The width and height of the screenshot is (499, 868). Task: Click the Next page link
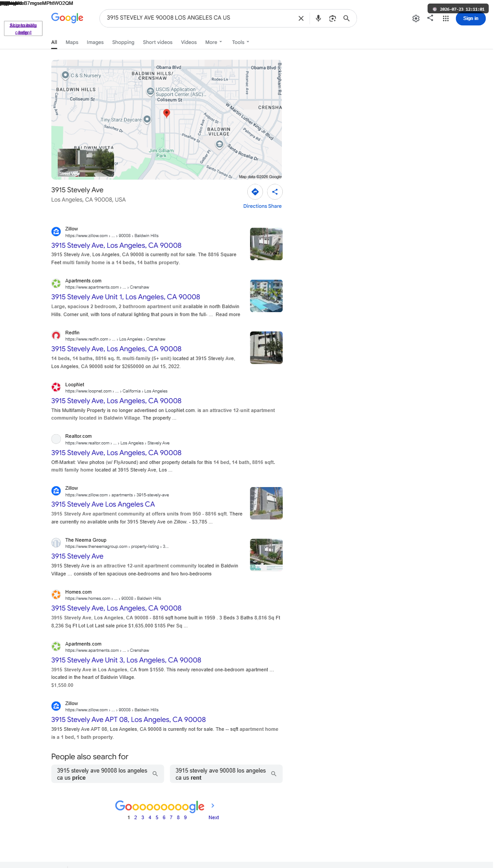214,817
